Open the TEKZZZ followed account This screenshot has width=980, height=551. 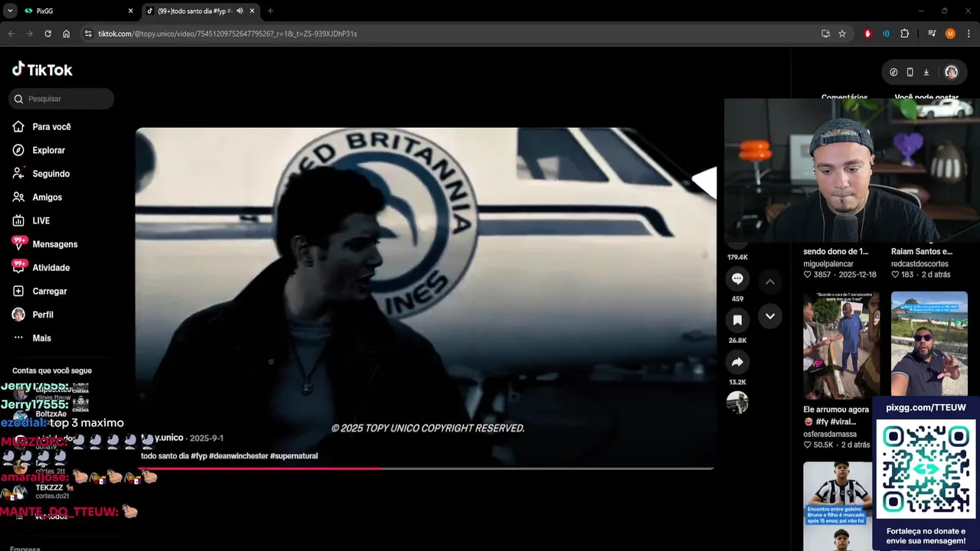(x=54, y=491)
